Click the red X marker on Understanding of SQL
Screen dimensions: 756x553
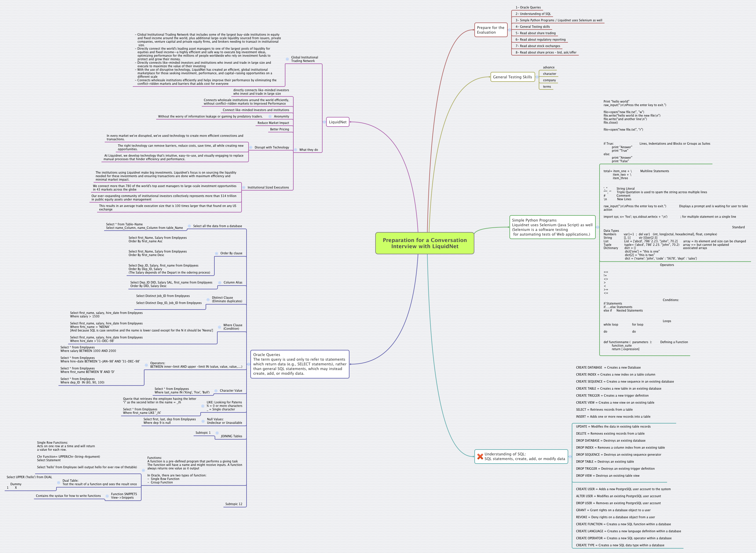[x=480, y=456]
